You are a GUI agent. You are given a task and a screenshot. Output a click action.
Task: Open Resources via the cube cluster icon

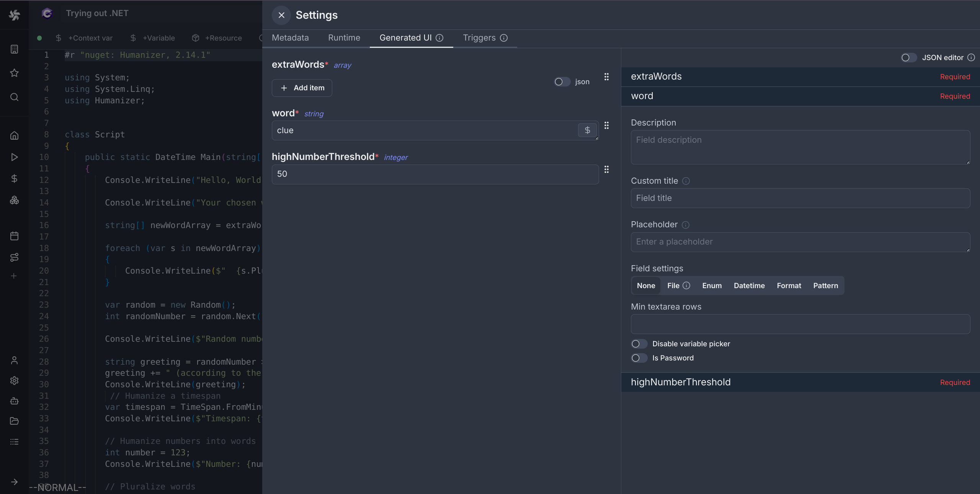[x=14, y=200]
